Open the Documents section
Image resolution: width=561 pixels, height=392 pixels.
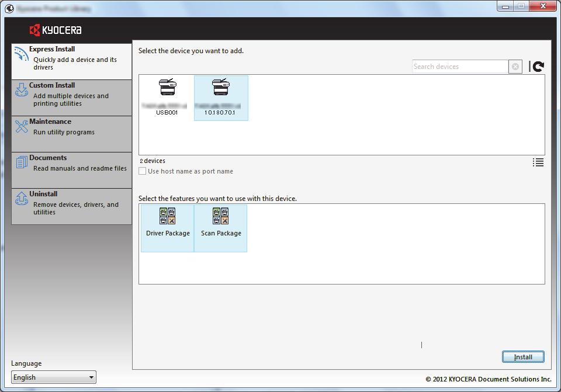(71, 170)
